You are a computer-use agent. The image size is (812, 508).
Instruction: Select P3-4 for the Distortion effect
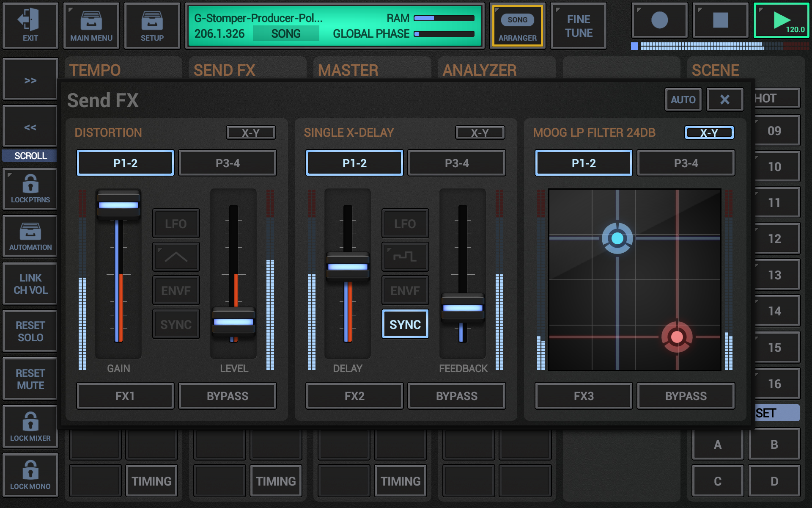tap(227, 163)
